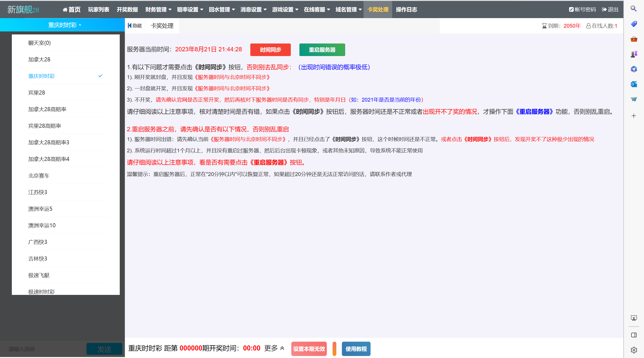The width and height of the screenshot is (644, 358).
Task: Click server time 2023年8月21日 21:44:28
Action: click(209, 49)
